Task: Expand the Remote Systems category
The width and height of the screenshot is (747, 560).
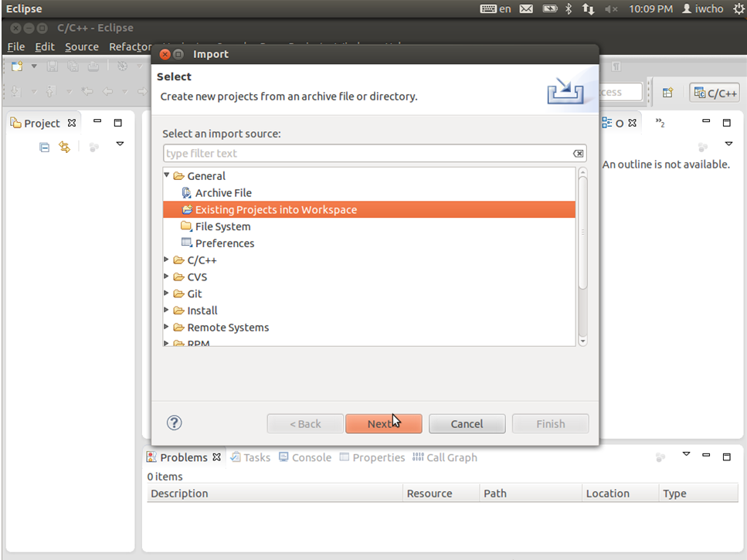Action: [x=166, y=327]
